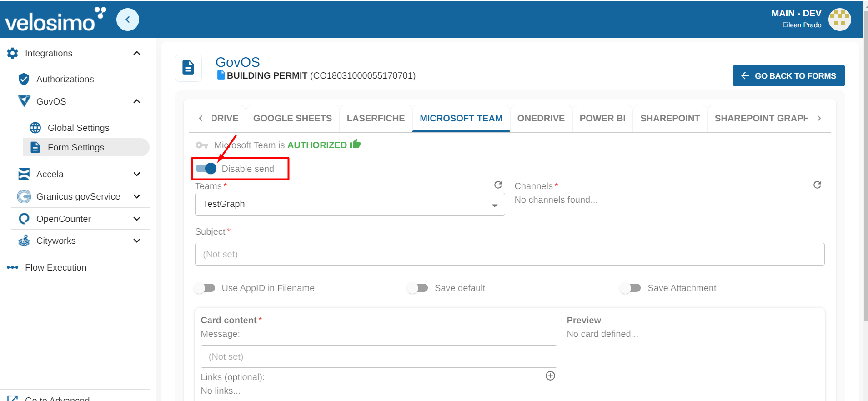Click the BUILDING PERMIT form name text
This screenshot has height=401, width=868.
(267, 75)
